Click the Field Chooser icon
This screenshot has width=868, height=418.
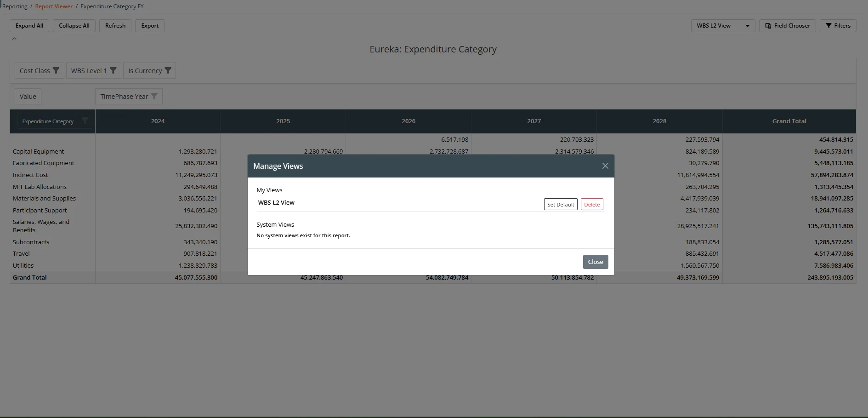[768, 26]
